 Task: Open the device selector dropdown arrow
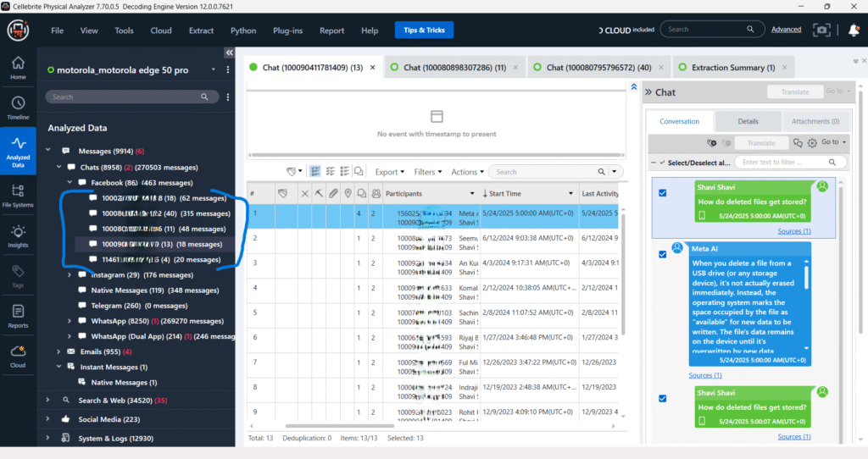(x=213, y=69)
